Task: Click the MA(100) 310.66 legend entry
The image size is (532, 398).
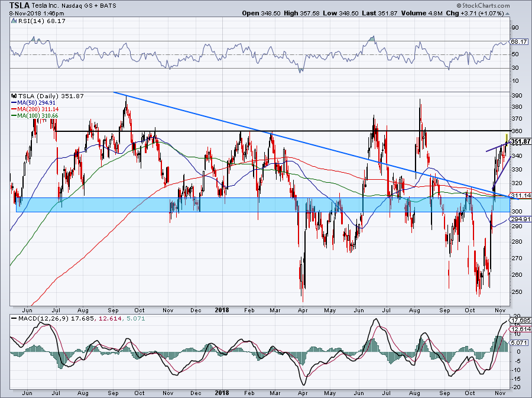Action: click(35, 116)
